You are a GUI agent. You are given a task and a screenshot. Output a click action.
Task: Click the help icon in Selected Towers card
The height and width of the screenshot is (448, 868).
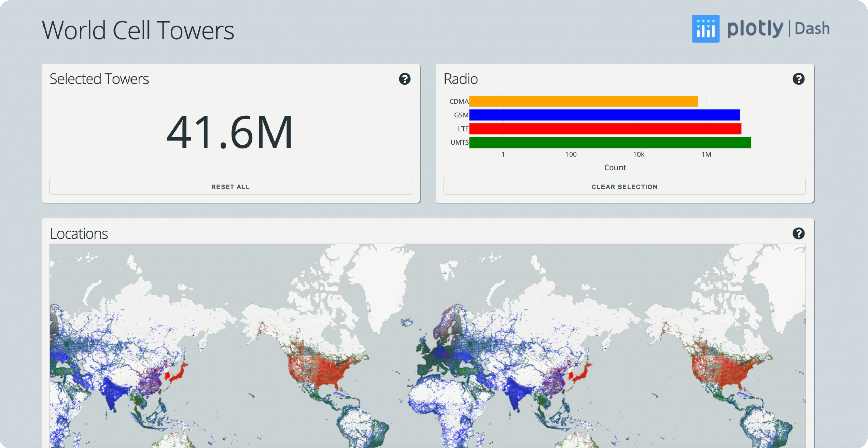click(405, 79)
